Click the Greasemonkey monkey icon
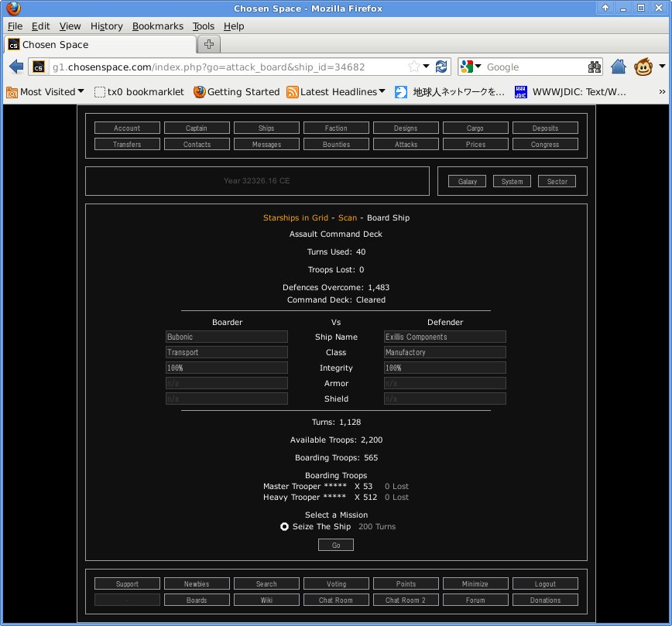The width and height of the screenshot is (672, 626). 643,67
